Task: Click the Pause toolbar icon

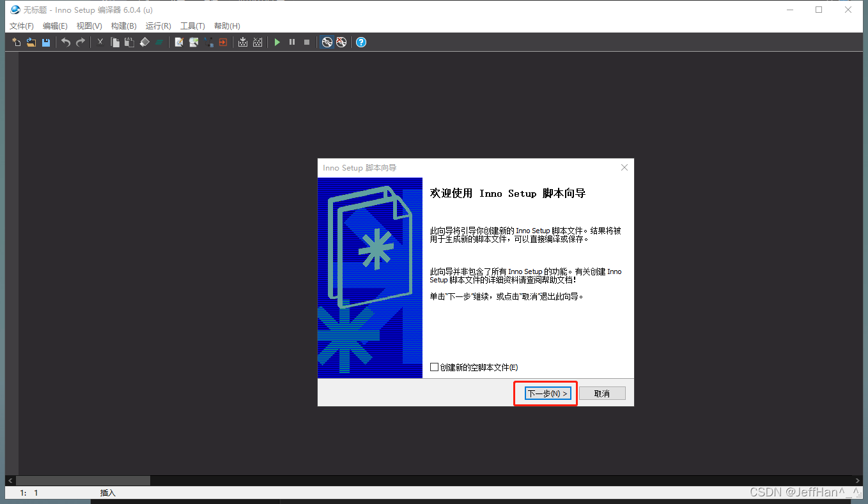Action: [291, 42]
